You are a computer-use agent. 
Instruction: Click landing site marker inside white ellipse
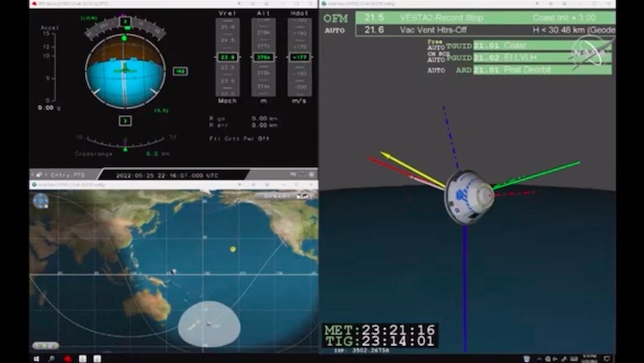[209, 325]
